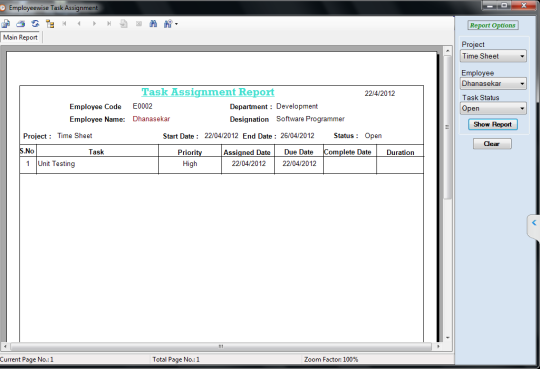Click Zoom Factor 100% status bar entry

point(331,359)
